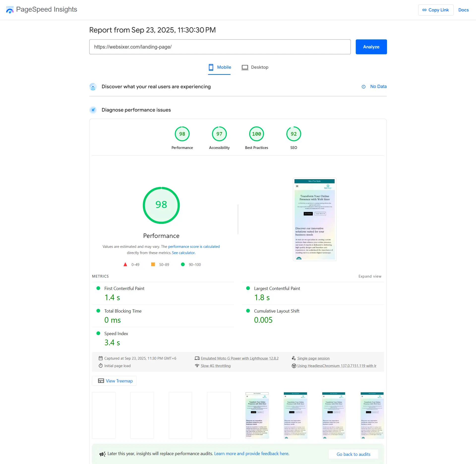Click the Diagnose performance issues icon

[x=93, y=110]
